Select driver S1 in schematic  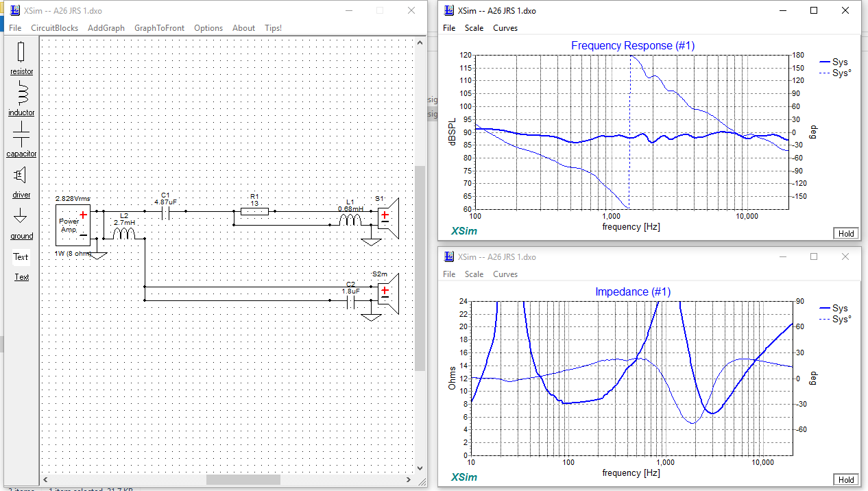coord(387,218)
